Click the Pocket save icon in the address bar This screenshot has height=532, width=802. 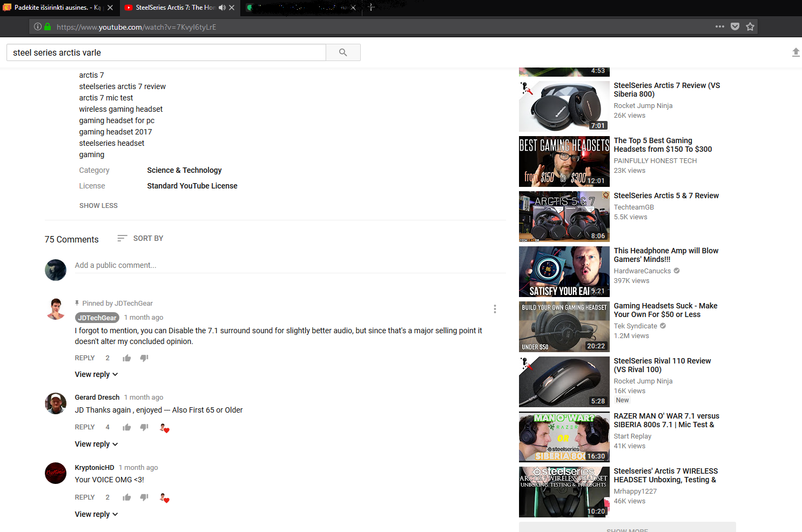tap(735, 26)
